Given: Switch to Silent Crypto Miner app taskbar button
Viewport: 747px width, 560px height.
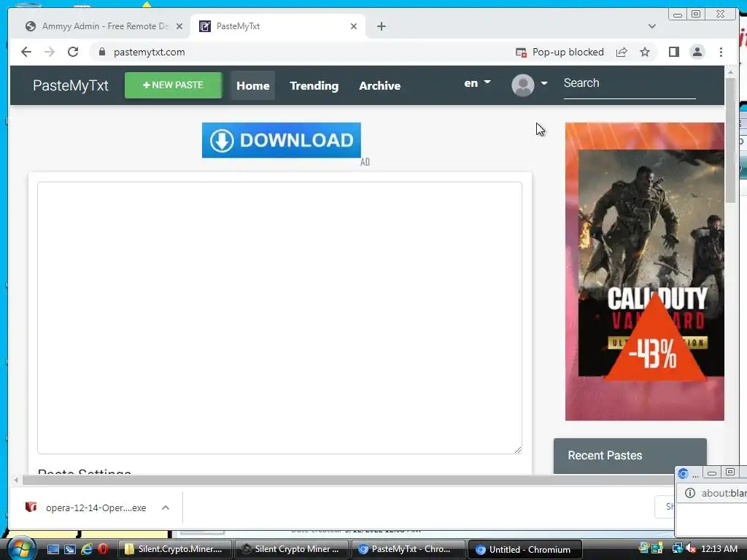Looking at the screenshot, I should [291, 549].
